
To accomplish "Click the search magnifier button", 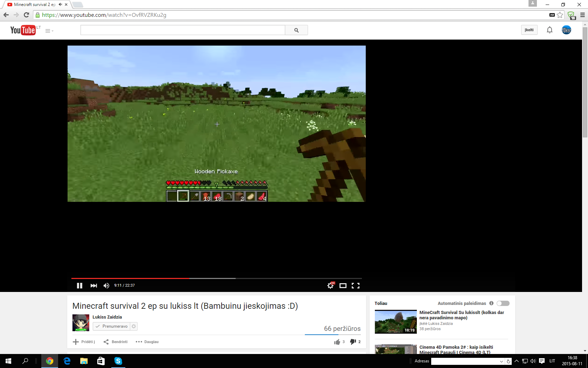I will 296,30.
